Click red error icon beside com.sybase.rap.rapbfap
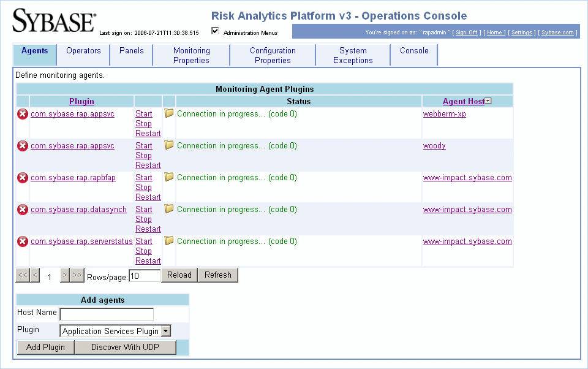The height and width of the screenshot is (369, 588). [x=23, y=178]
